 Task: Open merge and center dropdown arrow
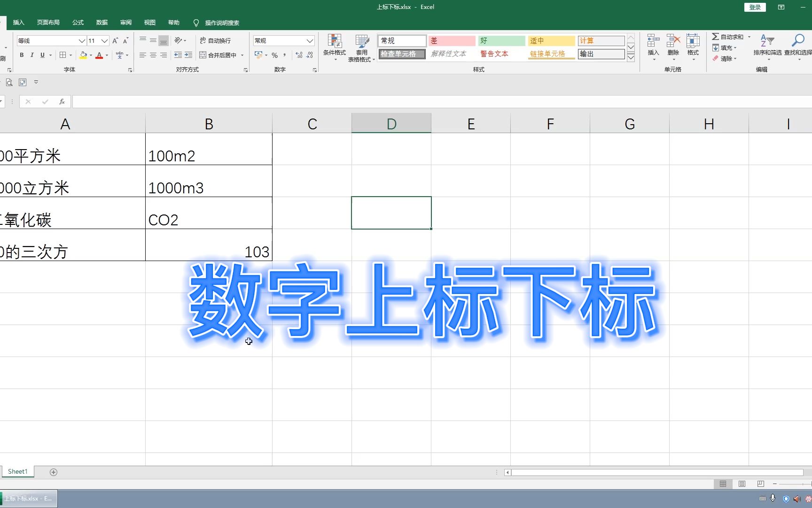242,55
